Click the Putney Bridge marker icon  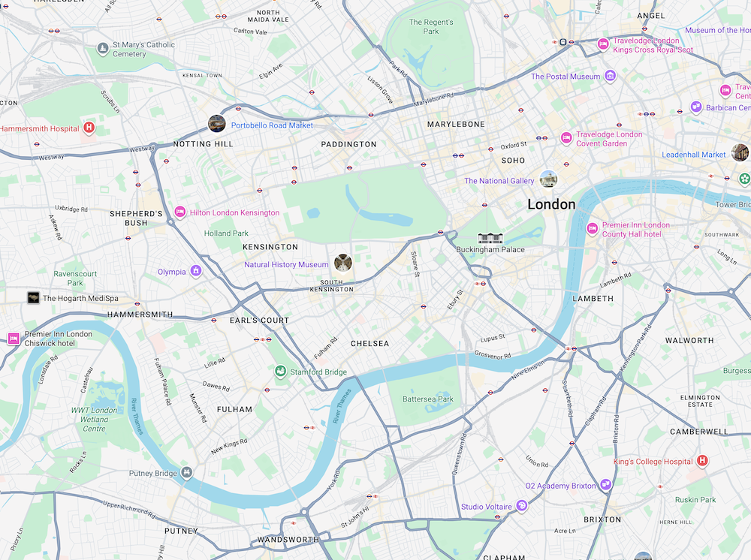click(x=187, y=473)
